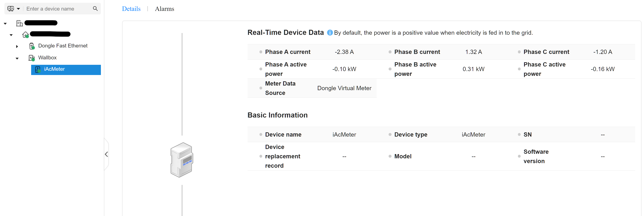Collapse the Wallbox tree node

pos(17,58)
